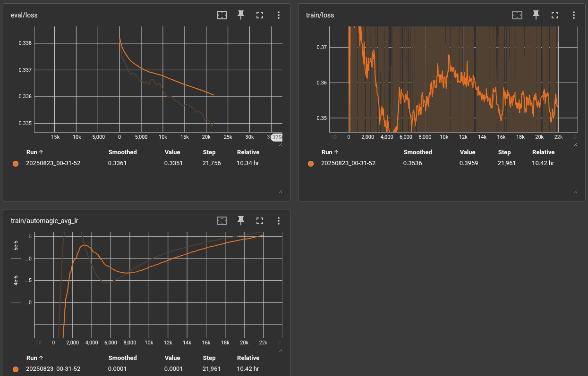Grab resize grip at eval/loss card bottom corner
This screenshot has height=376, width=588.
point(280,191)
